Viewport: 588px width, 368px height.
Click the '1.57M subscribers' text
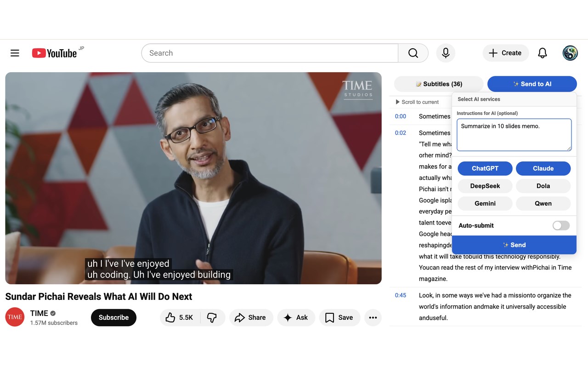(54, 323)
